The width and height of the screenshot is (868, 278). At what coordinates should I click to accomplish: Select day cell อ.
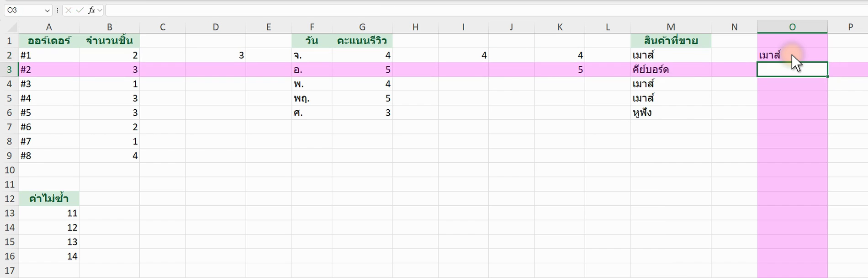[x=312, y=69]
